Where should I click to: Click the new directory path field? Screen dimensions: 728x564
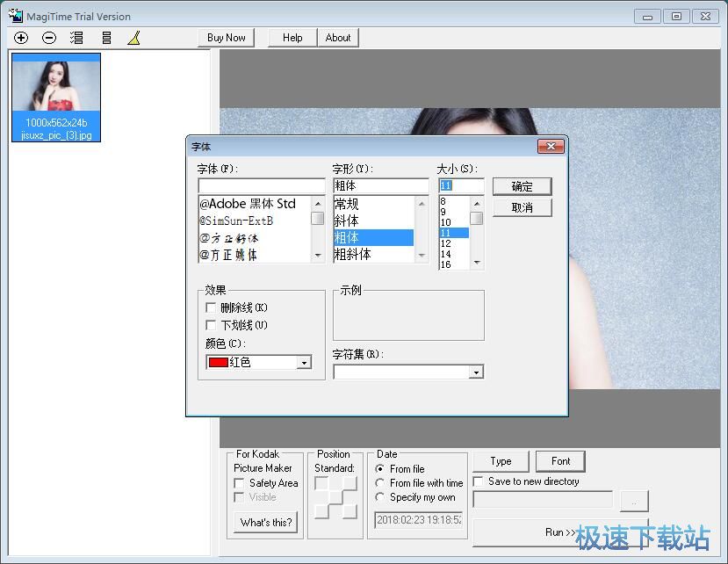tap(543, 500)
